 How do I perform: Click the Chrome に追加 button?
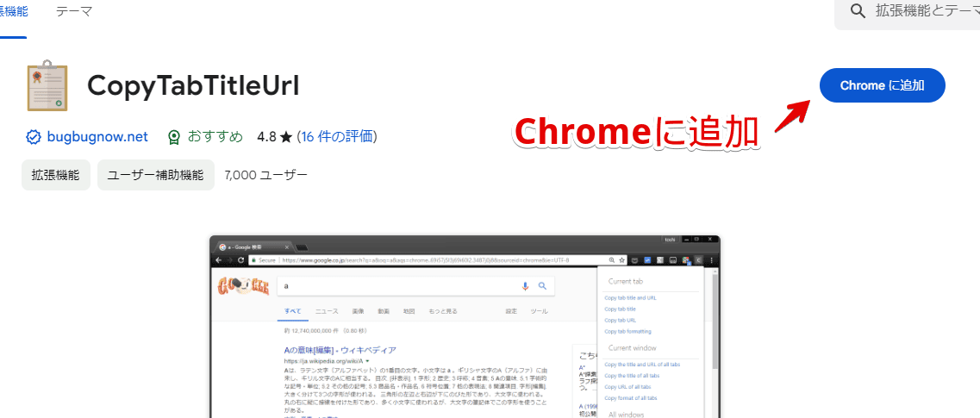[x=882, y=85]
